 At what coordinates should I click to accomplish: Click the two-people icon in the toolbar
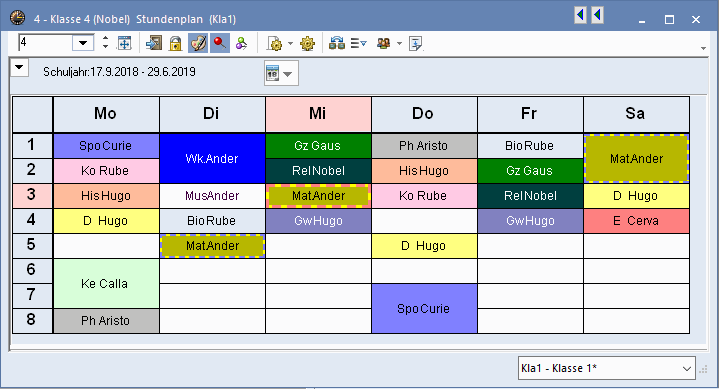pyautogui.click(x=383, y=44)
